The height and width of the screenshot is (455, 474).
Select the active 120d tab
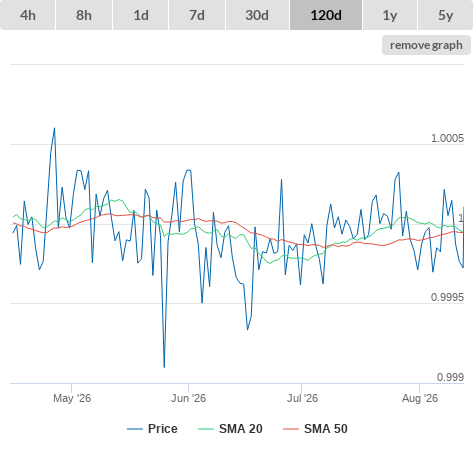326,15
